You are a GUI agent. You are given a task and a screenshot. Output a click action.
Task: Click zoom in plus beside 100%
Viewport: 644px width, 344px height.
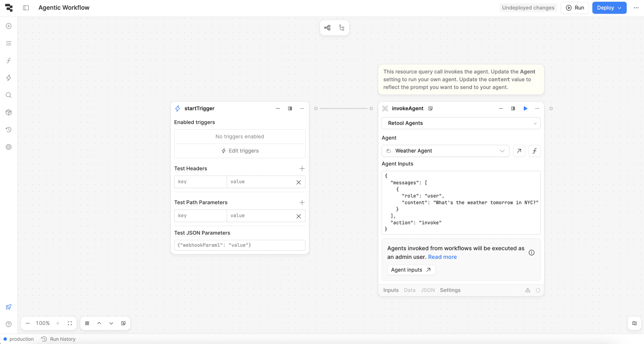coord(58,323)
